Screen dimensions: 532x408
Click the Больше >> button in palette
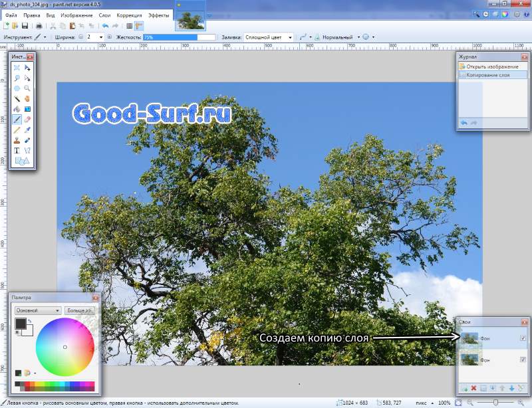(79, 310)
